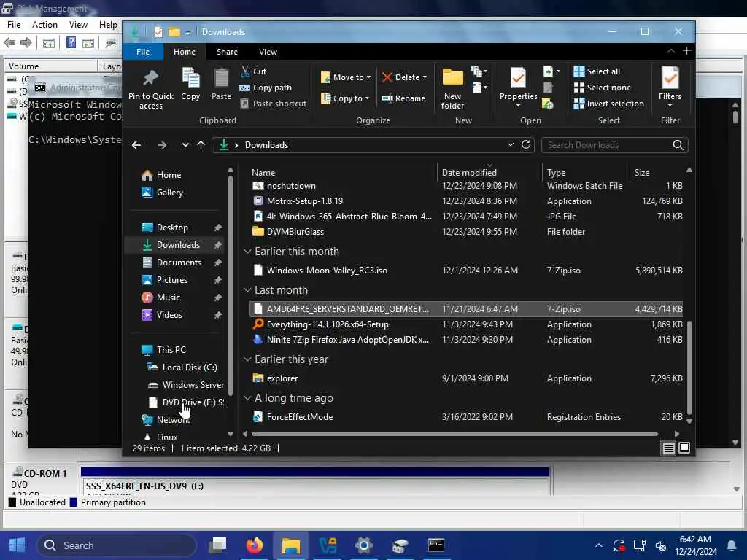747x560 pixels.
Task: Click the Windows Start button
Action: tap(18, 545)
